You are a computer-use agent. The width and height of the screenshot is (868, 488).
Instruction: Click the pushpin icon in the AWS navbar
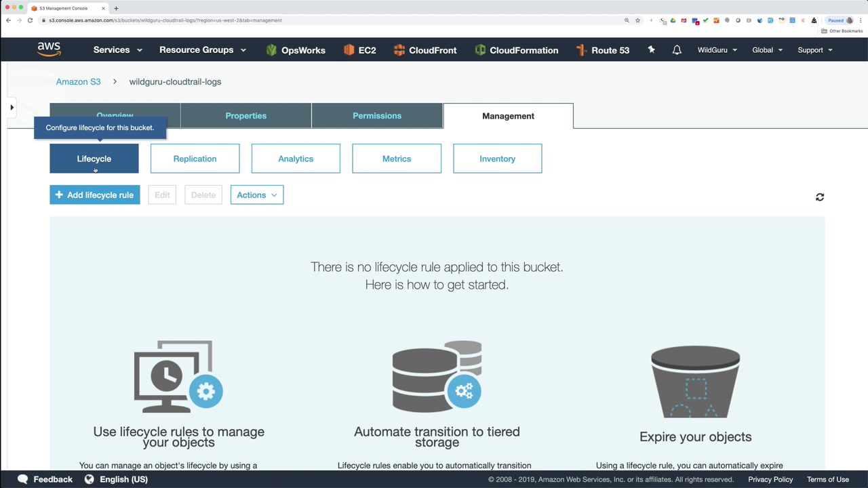(652, 49)
